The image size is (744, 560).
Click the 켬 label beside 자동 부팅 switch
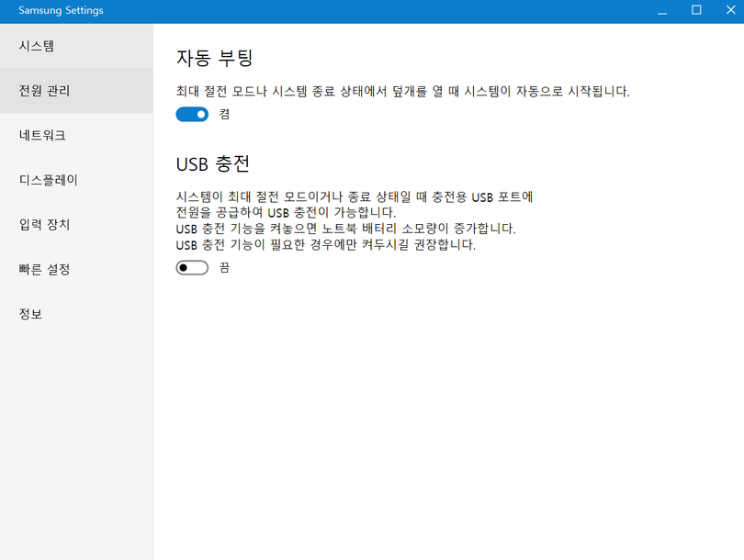tap(224, 114)
